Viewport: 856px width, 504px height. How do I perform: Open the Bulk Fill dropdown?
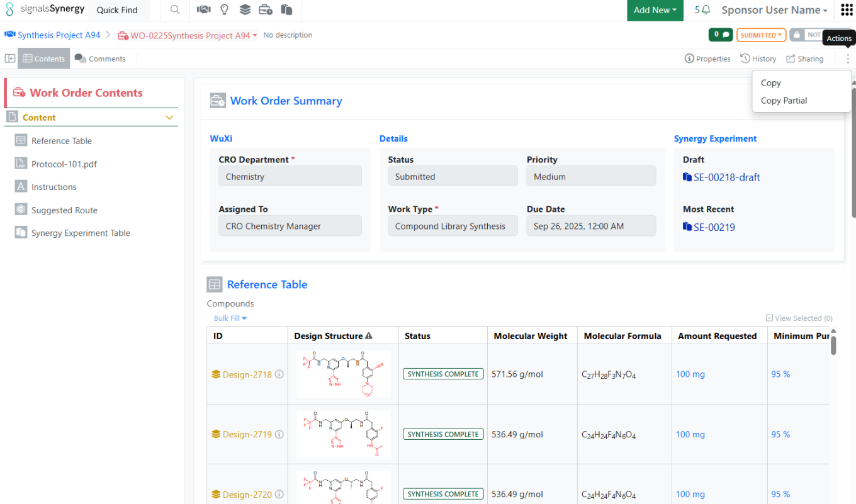[x=230, y=318]
